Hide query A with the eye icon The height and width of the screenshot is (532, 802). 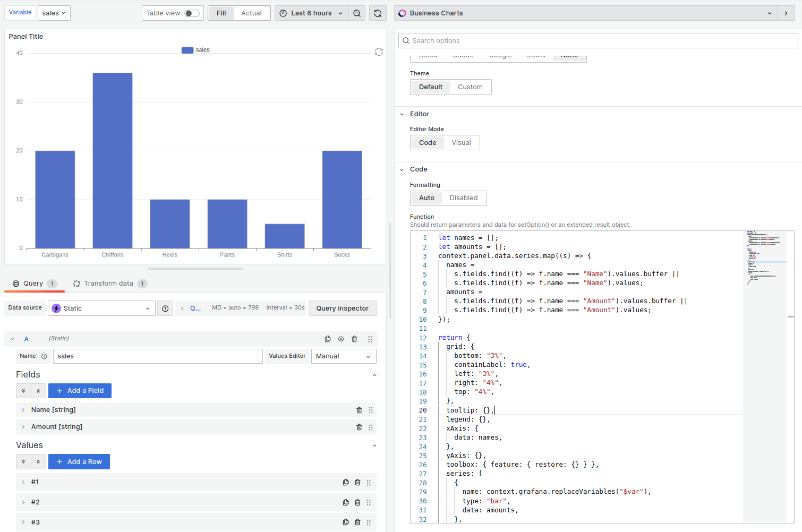(340, 339)
